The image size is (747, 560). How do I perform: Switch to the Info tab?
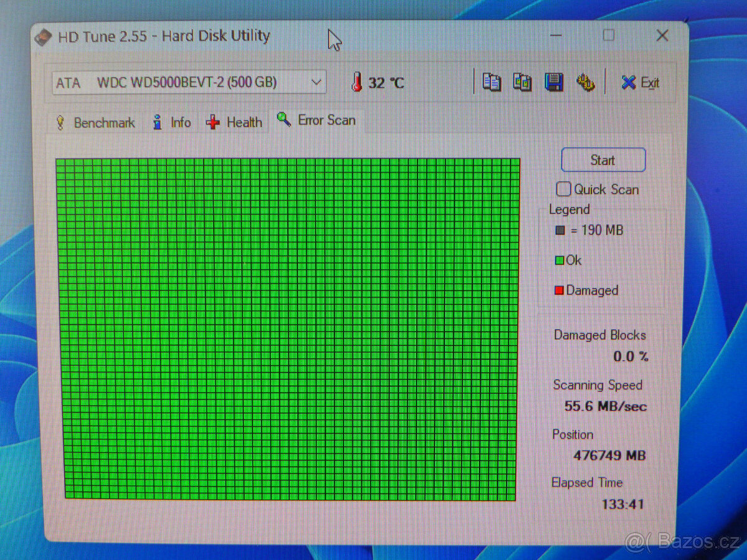click(x=172, y=122)
